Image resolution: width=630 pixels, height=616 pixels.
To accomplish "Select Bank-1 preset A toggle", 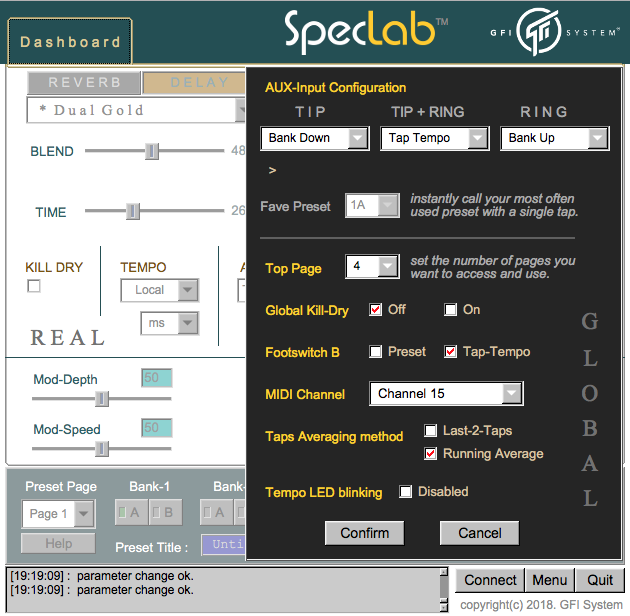I will 131,512.
